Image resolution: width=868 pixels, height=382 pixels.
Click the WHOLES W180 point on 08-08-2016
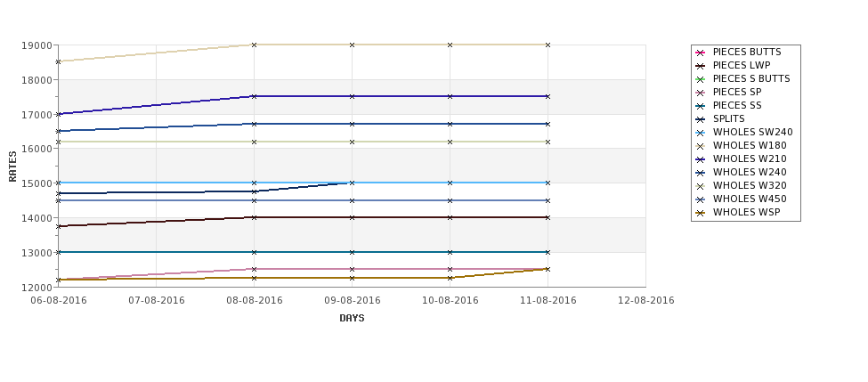tap(254, 45)
